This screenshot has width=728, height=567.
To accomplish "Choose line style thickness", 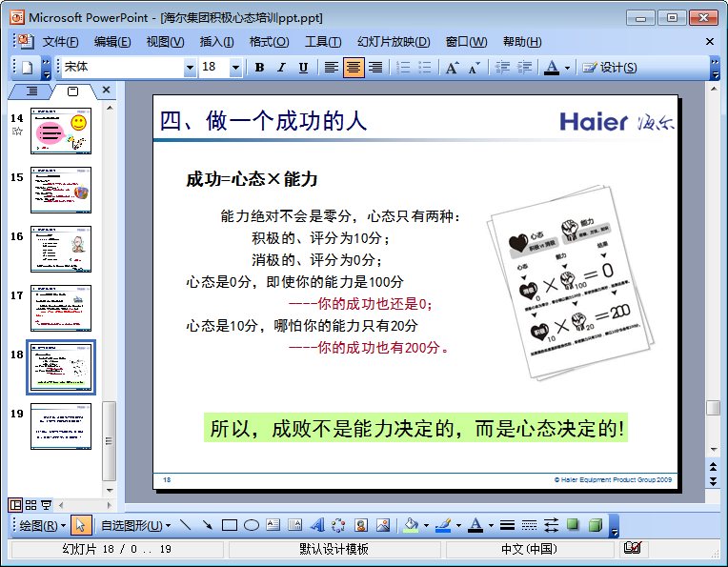I will pos(507,525).
